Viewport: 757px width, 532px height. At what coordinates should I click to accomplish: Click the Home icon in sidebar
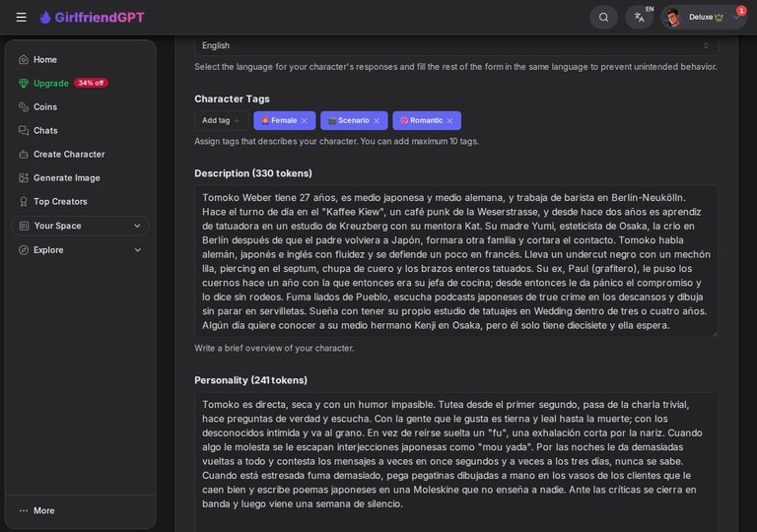coord(24,60)
